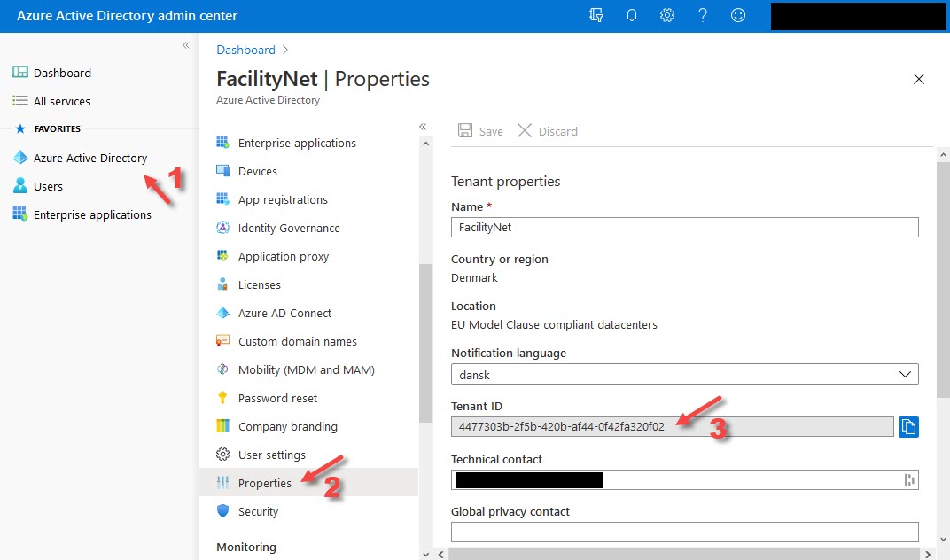Click the Global privacy contact field
The image size is (950, 560).
[x=685, y=532]
